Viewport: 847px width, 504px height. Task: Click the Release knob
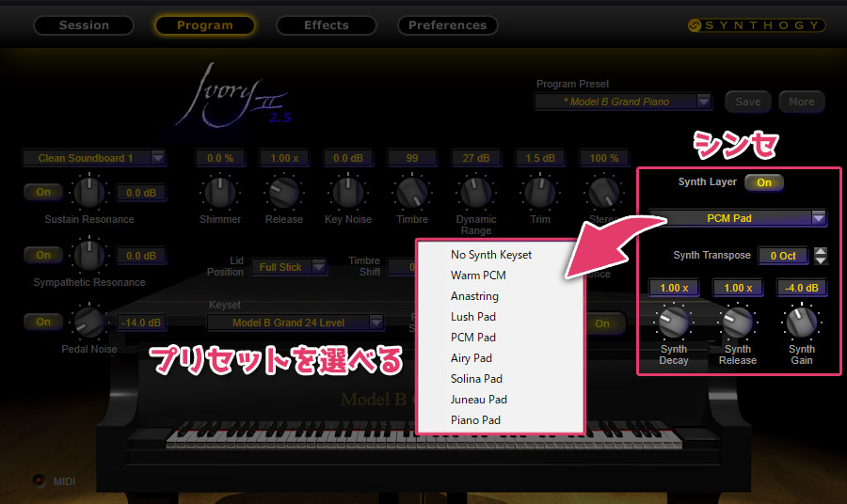(284, 192)
